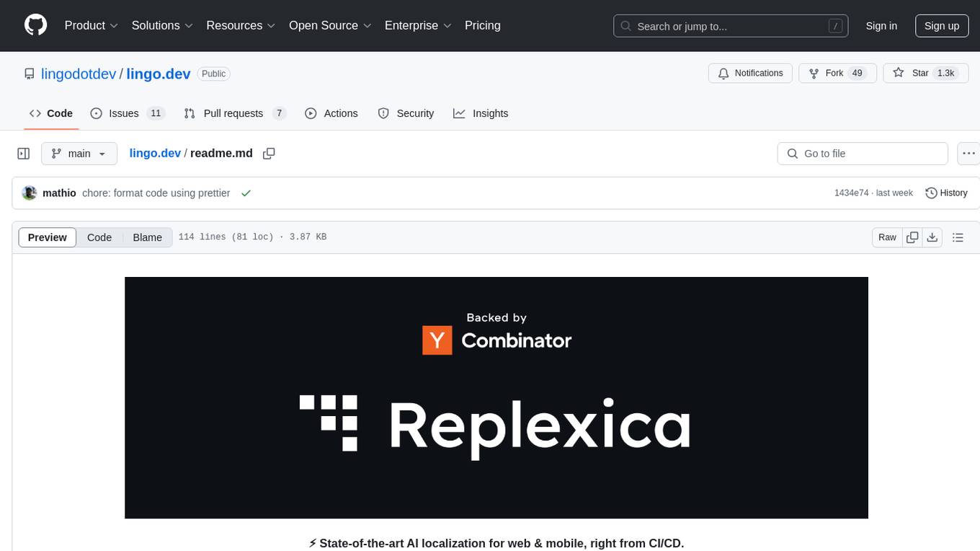Copy raw file contents
This screenshot has height=551, width=980.
[x=913, y=237]
